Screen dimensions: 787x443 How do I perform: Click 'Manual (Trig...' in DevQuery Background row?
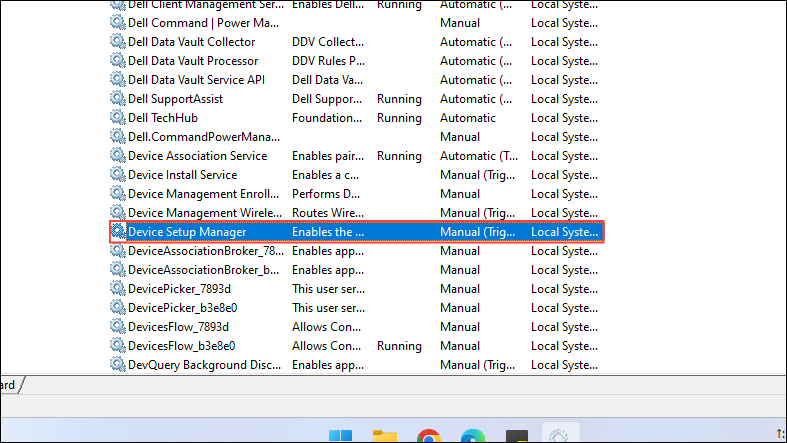click(x=477, y=365)
